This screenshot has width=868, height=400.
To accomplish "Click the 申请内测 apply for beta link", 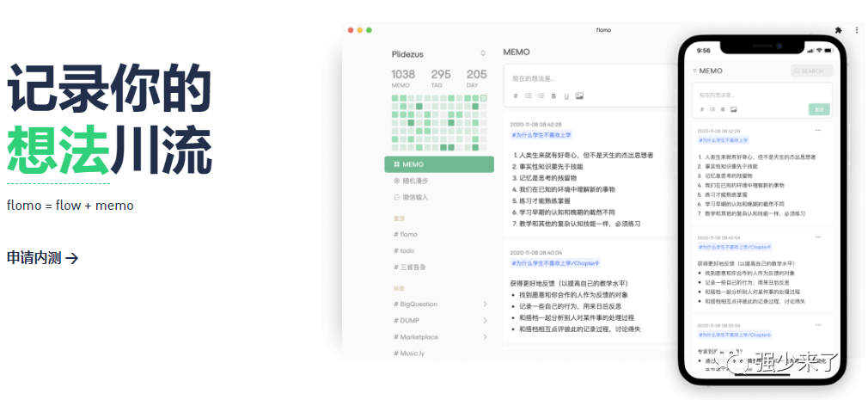I will point(43,257).
